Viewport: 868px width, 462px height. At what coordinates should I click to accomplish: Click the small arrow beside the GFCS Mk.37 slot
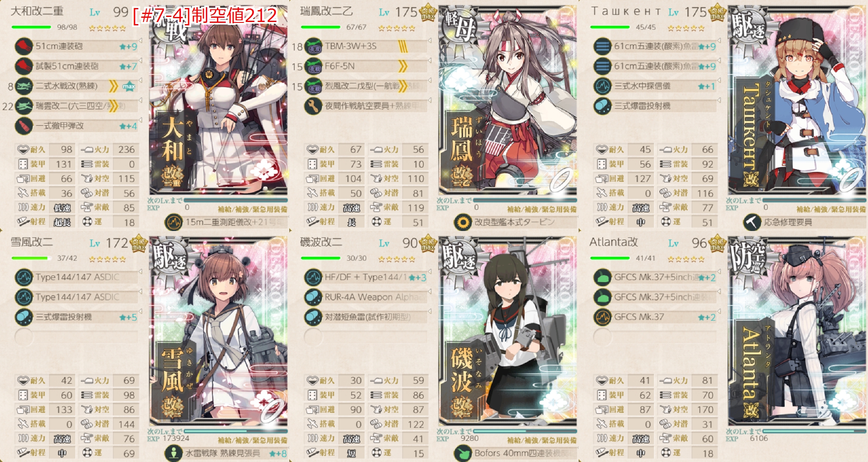[719, 312]
